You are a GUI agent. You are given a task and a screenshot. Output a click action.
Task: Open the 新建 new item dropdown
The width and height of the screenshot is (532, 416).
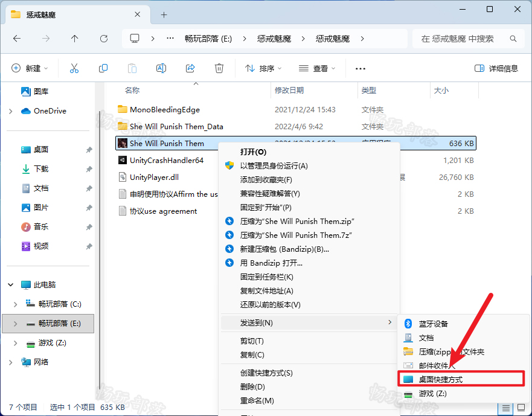click(x=30, y=69)
